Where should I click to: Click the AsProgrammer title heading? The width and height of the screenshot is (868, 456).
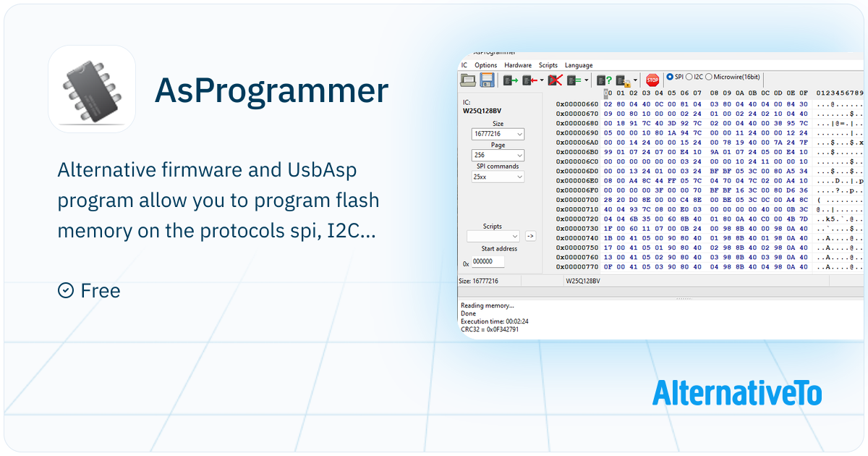[272, 91]
